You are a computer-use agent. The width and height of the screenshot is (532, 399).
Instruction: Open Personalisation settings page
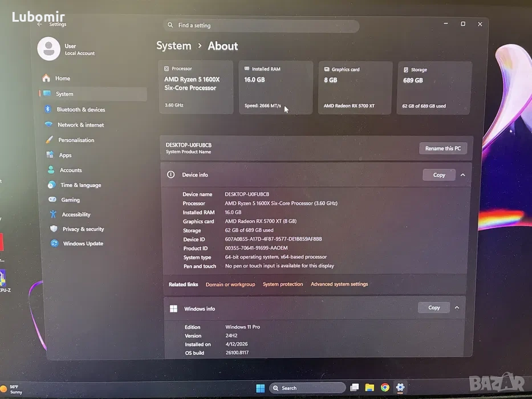tap(76, 140)
